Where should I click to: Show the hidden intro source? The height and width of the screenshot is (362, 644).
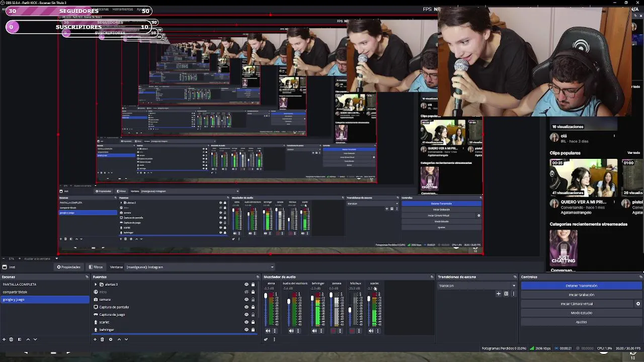coord(247,292)
